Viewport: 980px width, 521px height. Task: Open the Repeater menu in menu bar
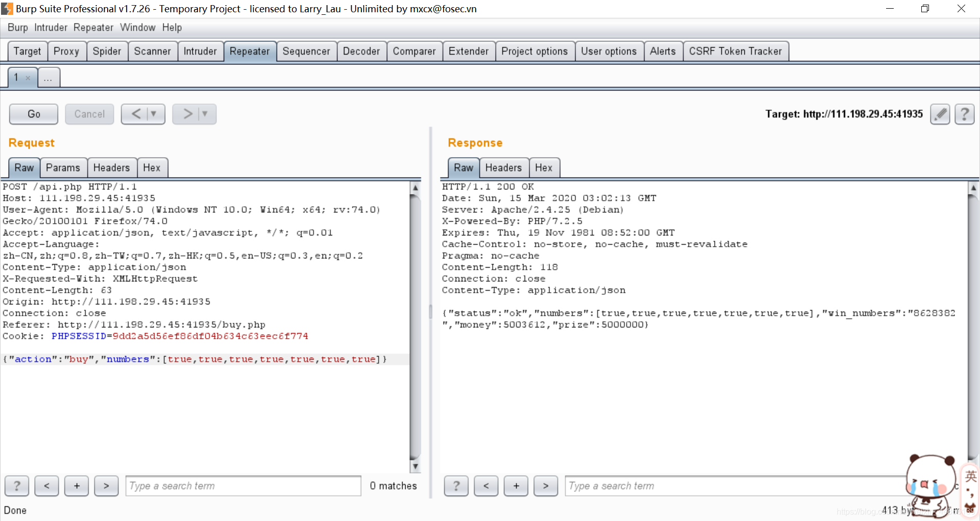(93, 28)
